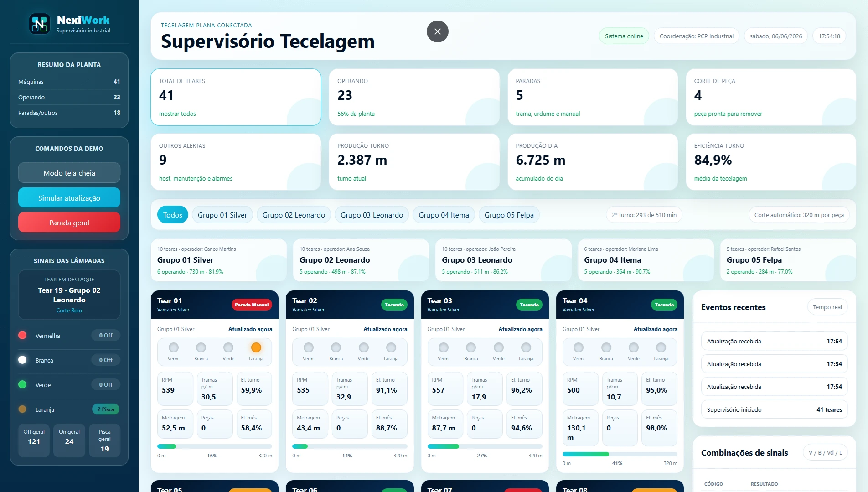
Task: Click the Sistema online status pill
Action: tap(624, 36)
